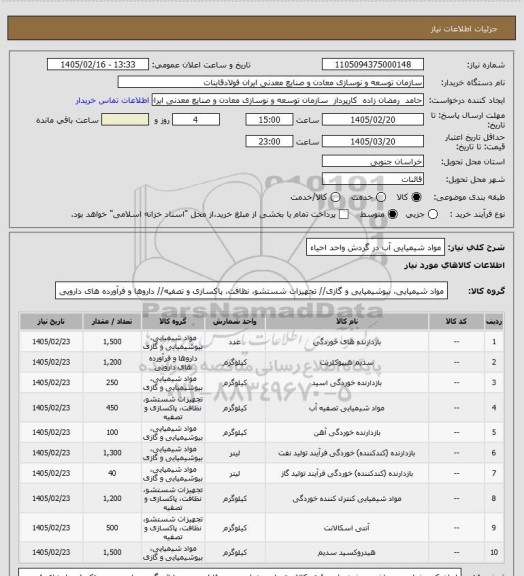Select row 5 item بازدارنده خوردگی آهن
This screenshot has width=524, height=576.
click(347, 433)
